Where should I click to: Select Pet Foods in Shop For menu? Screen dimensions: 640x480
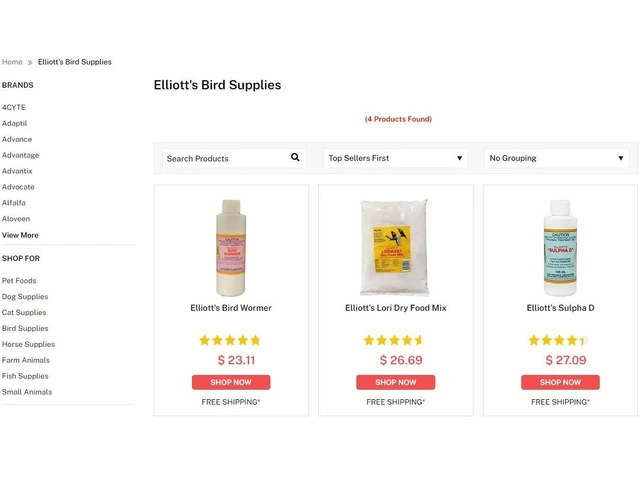point(19,281)
